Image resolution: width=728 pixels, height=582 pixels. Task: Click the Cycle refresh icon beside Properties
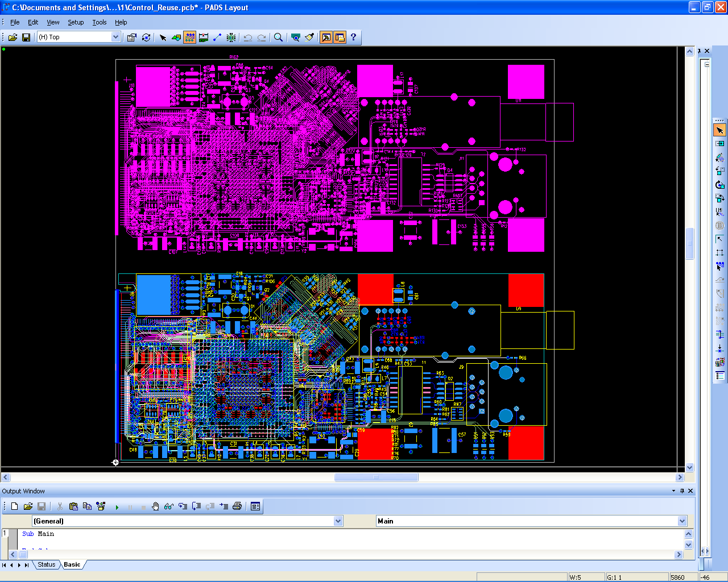146,38
